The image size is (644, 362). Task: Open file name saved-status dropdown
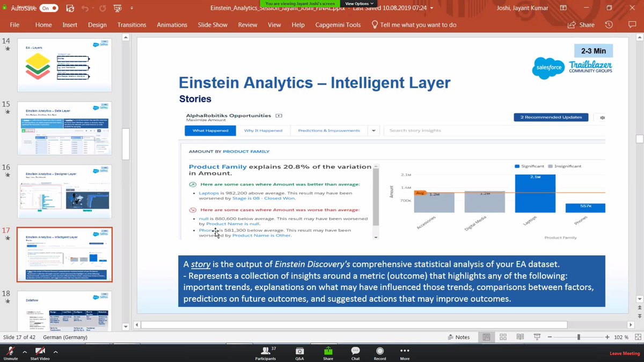(x=431, y=8)
